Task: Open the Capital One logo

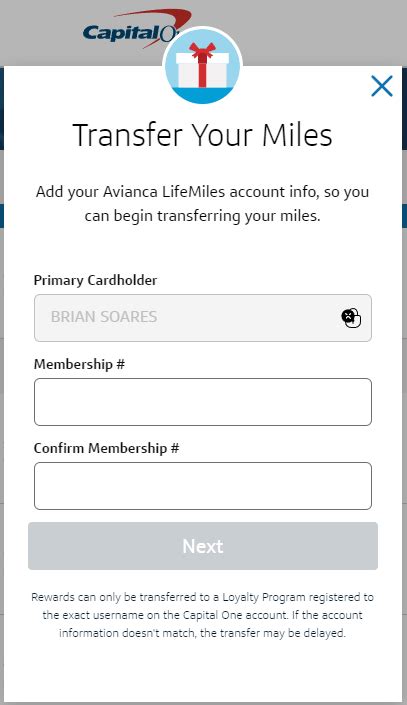Action: tap(130, 29)
